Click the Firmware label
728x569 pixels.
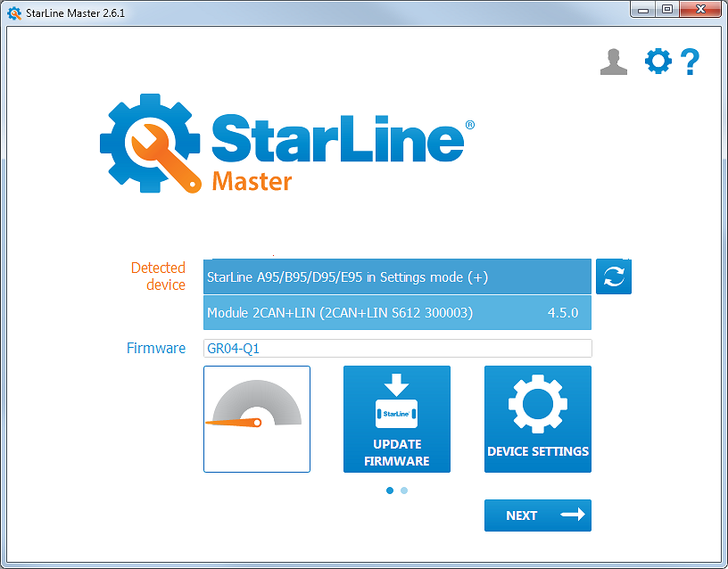[156, 348]
